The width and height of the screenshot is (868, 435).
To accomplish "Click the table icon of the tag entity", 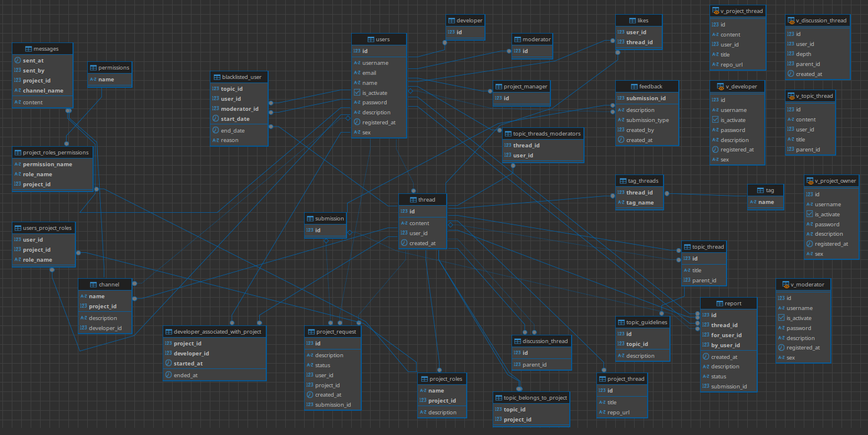I will point(761,190).
